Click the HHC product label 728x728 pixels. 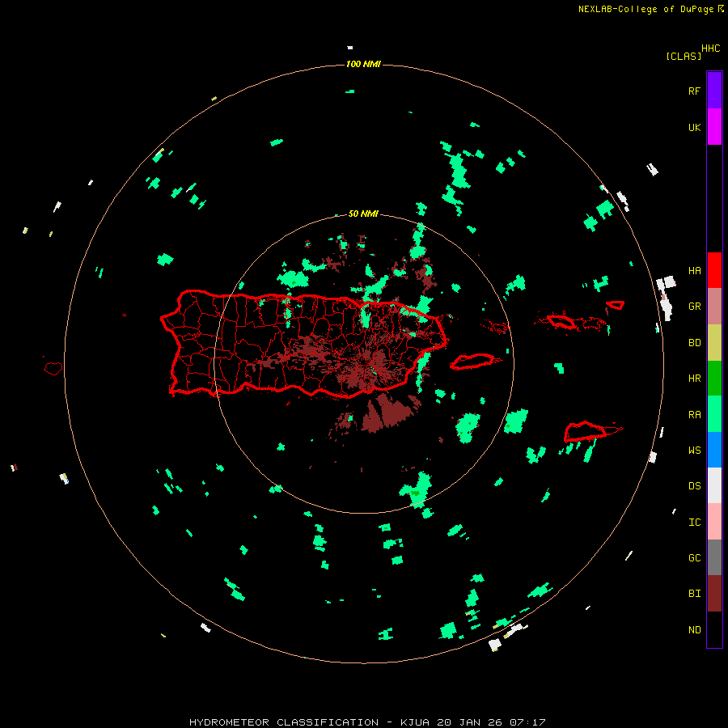[x=711, y=49]
